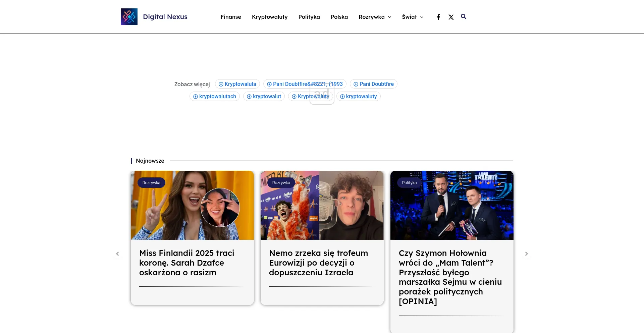This screenshot has height=333, width=644.
Task: Select the Polityka navigation item
Action: pyautogui.click(x=309, y=17)
